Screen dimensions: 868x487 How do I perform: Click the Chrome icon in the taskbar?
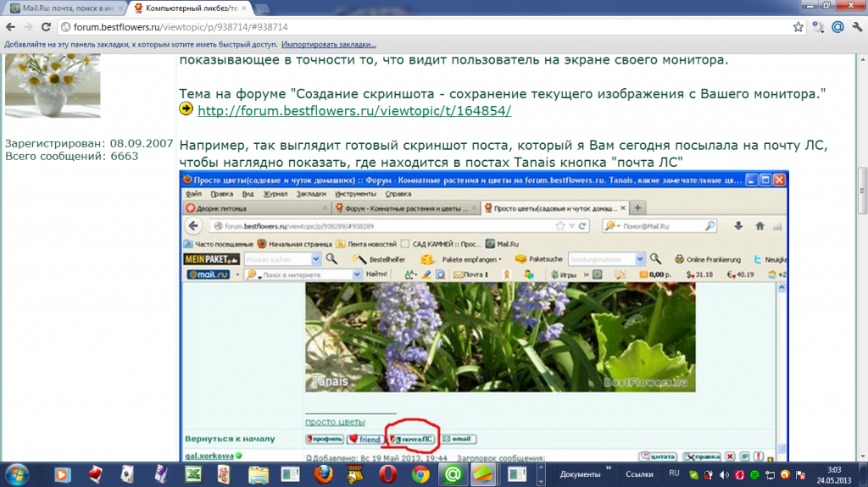click(x=420, y=474)
